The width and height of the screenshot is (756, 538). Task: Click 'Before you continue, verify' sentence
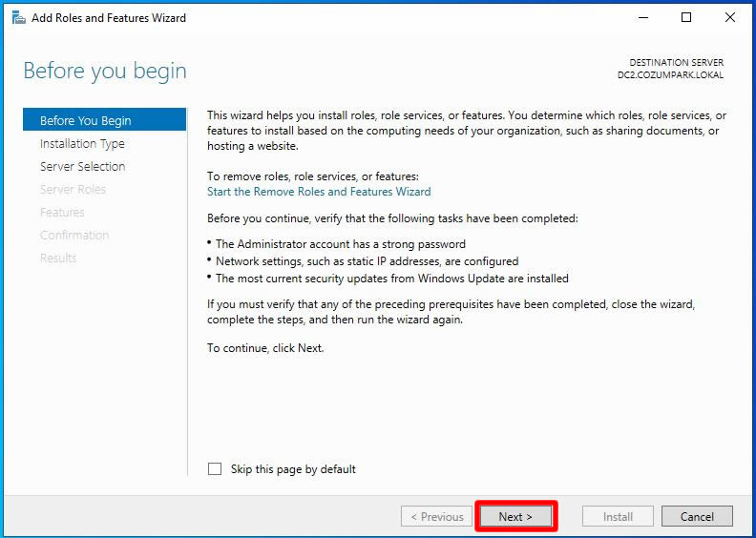coord(392,218)
